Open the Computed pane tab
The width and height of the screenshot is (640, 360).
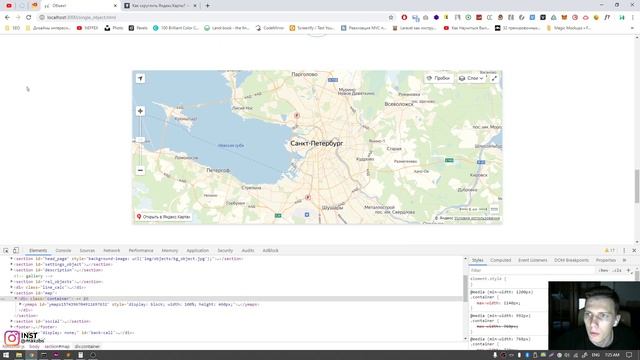pyautogui.click(x=500, y=260)
